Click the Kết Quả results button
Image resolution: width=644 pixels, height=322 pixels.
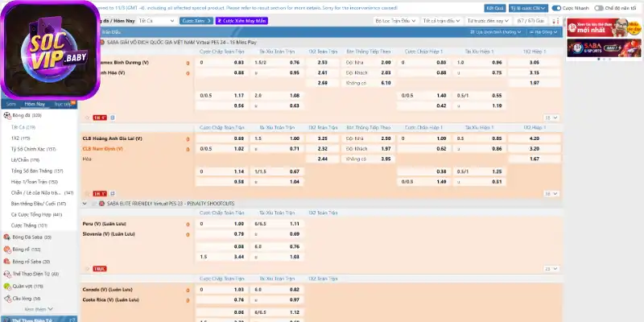pyautogui.click(x=500, y=8)
